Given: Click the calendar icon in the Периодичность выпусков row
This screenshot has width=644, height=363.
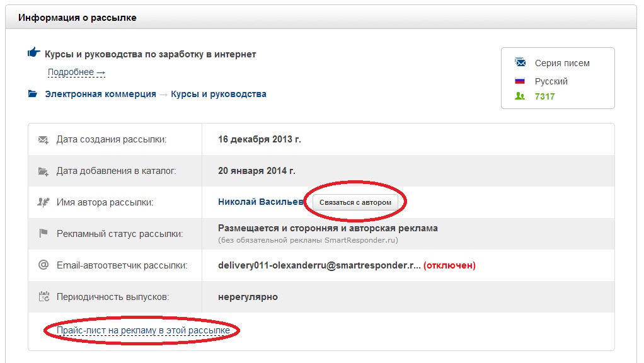Looking at the screenshot, I should click(x=43, y=296).
